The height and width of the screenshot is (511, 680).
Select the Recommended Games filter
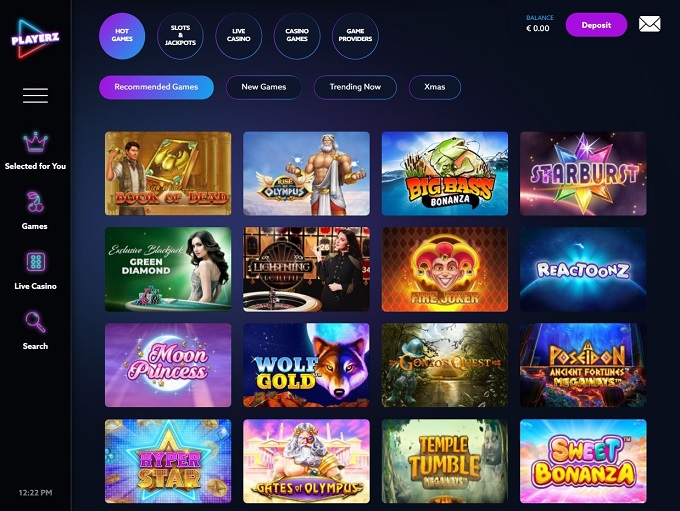(x=156, y=87)
